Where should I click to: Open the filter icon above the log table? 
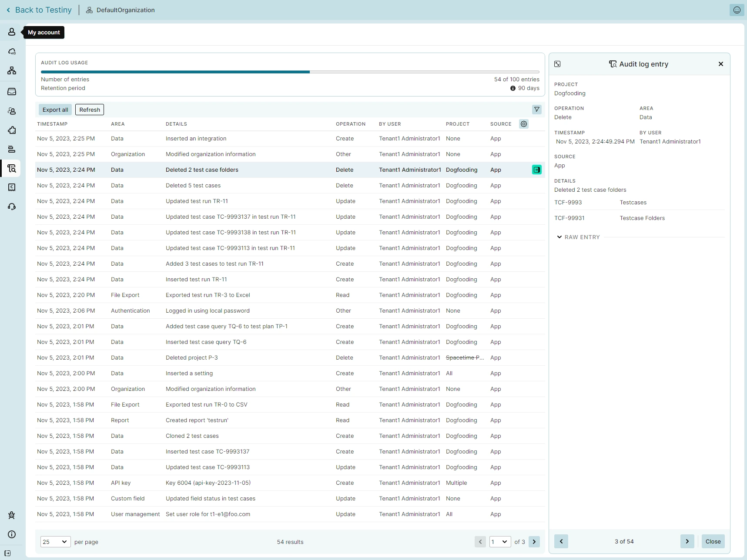point(537,110)
